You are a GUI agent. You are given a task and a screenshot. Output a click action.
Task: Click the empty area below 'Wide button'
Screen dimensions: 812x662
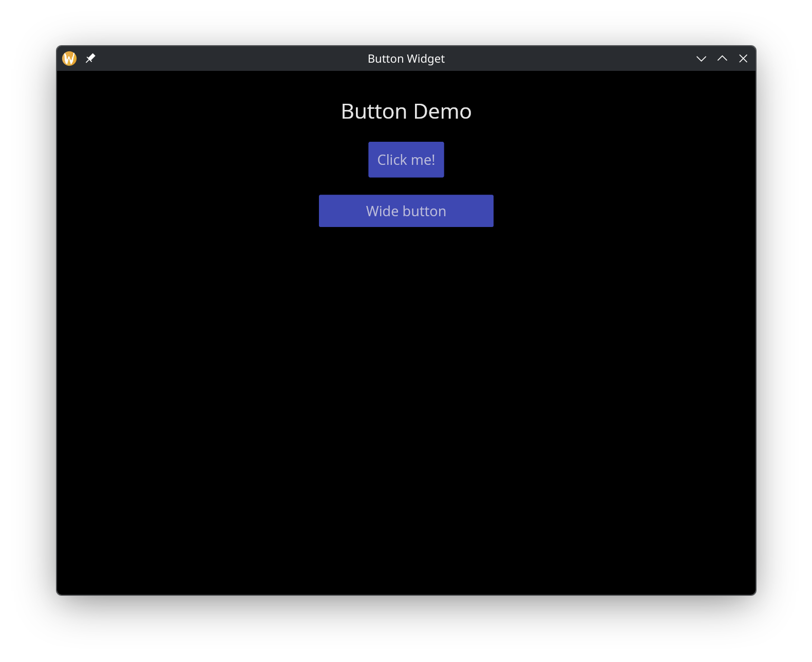click(x=406, y=385)
